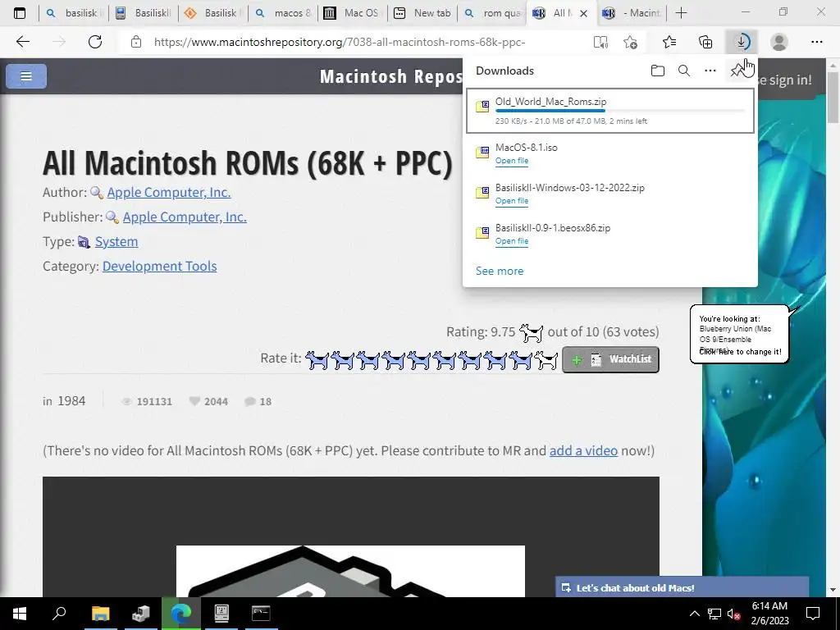Rate it with the first dog icon

pyautogui.click(x=317, y=360)
